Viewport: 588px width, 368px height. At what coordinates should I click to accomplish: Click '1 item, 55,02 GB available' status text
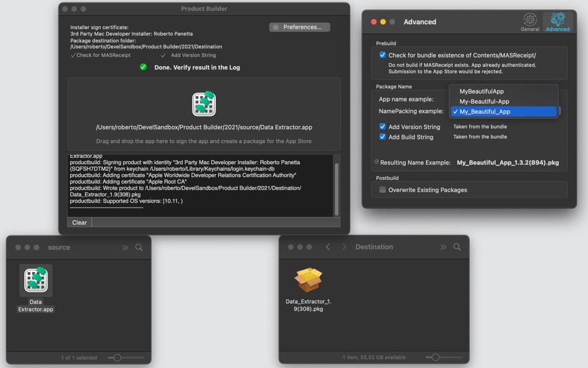click(374, 357)
